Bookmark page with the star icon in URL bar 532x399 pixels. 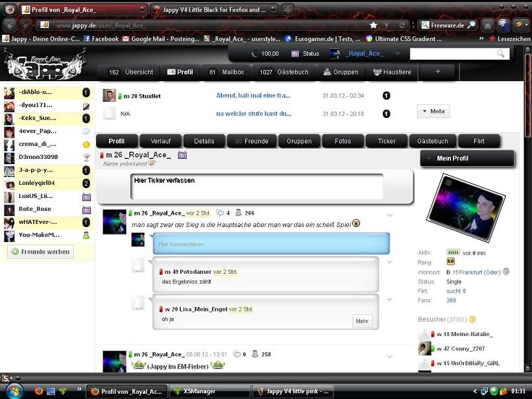pos(374,25)
